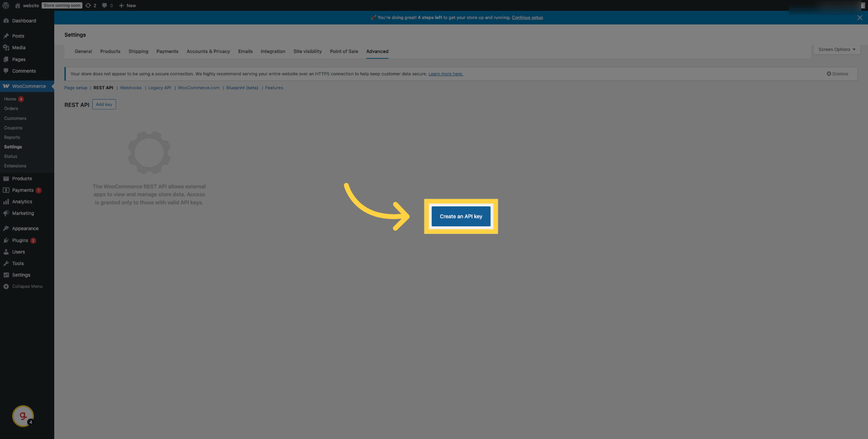
Task: Click the Create an API key button
Action: tap(461, 216)
